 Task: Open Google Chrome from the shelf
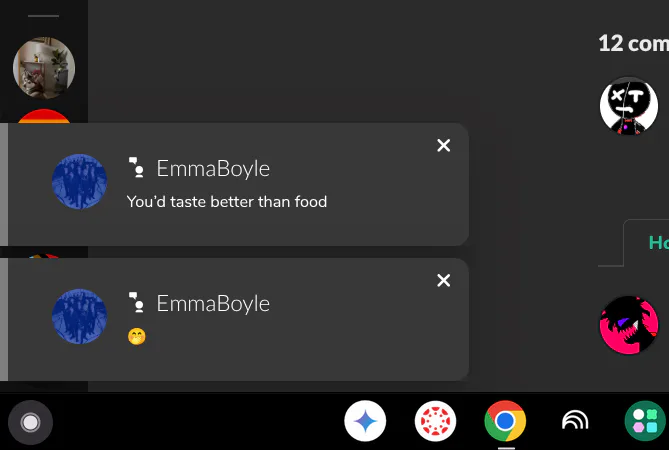505,421
